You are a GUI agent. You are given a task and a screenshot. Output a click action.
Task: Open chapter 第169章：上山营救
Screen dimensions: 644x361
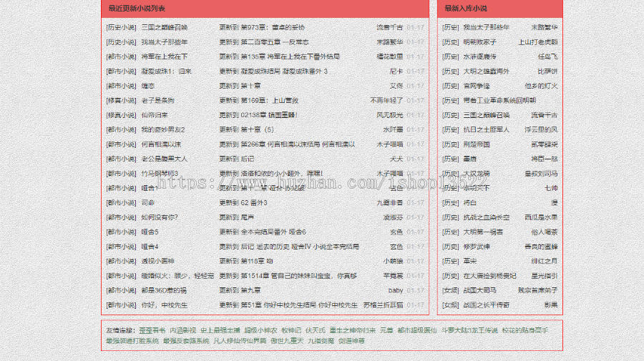[x=269, y=101]
